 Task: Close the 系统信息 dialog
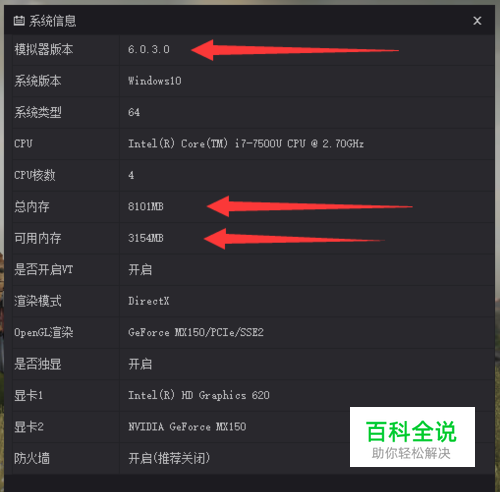(477, 21)
